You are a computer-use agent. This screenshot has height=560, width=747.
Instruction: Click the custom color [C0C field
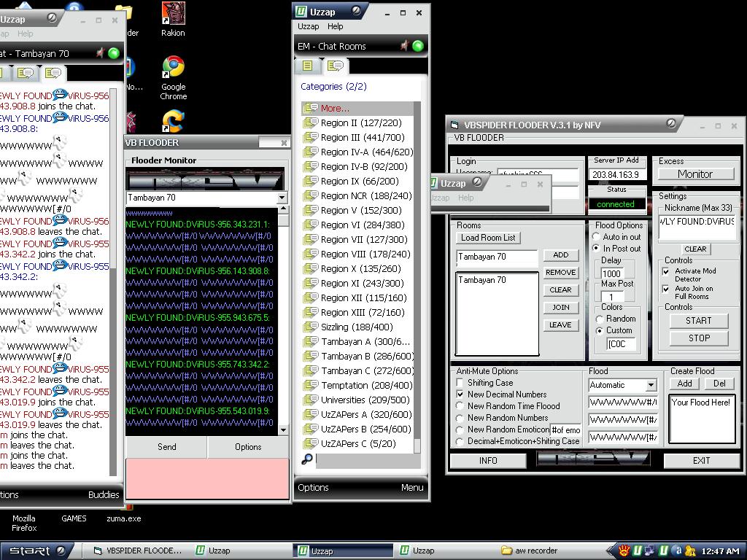(x=622, y=344)
